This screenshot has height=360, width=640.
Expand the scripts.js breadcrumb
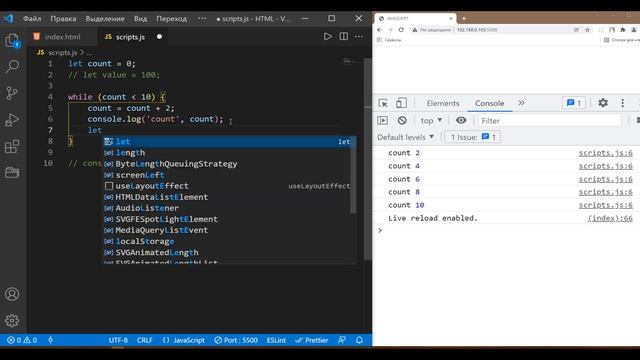[x=62, y=52]
